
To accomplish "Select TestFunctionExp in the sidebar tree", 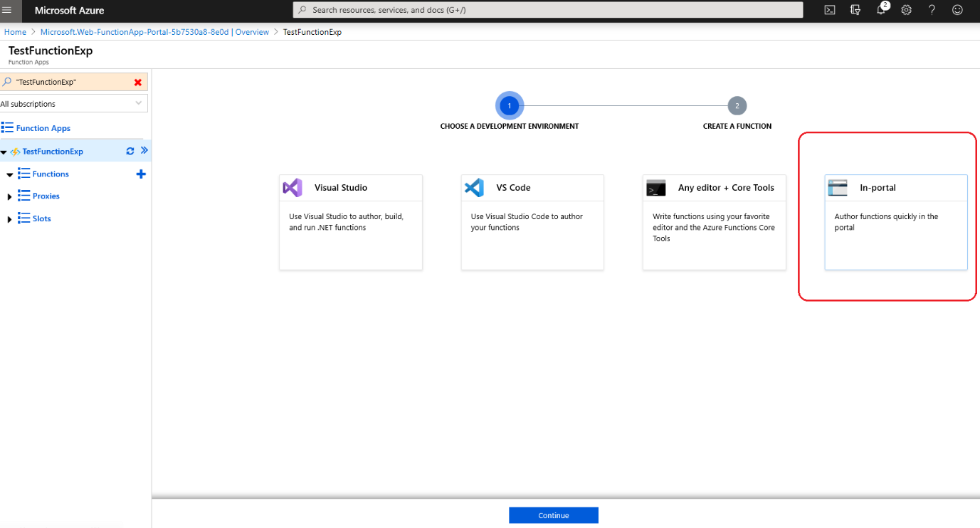I will pyautogui.click(x=53, y=152).
